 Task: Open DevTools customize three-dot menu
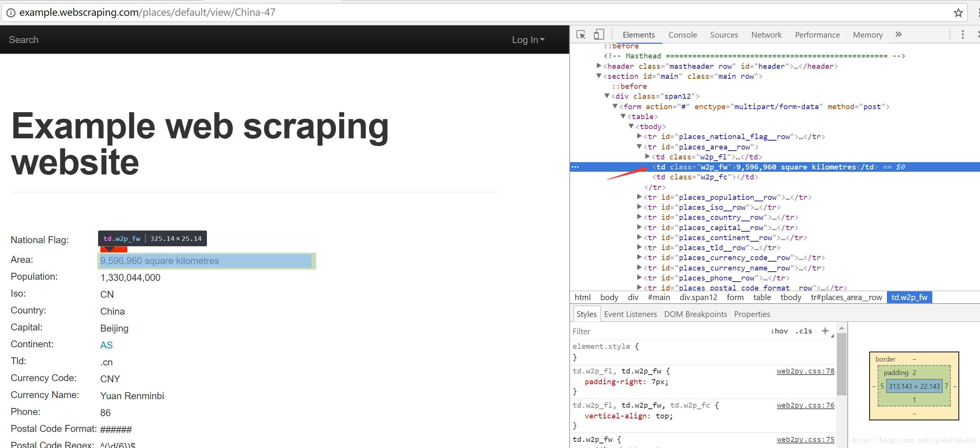click(963, 35)
